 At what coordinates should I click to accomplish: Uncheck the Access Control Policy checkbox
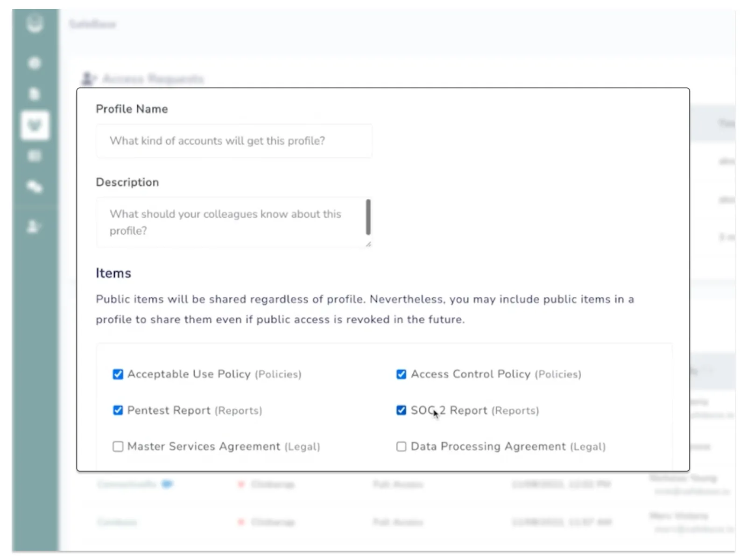pos(401,374)
